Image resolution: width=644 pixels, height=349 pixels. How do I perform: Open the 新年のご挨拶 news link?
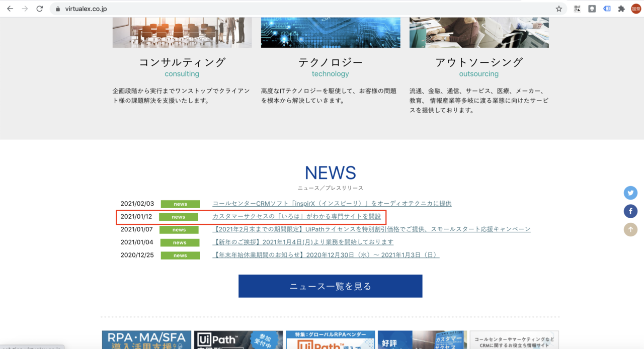pyautogui.click(x=303, y=242)
